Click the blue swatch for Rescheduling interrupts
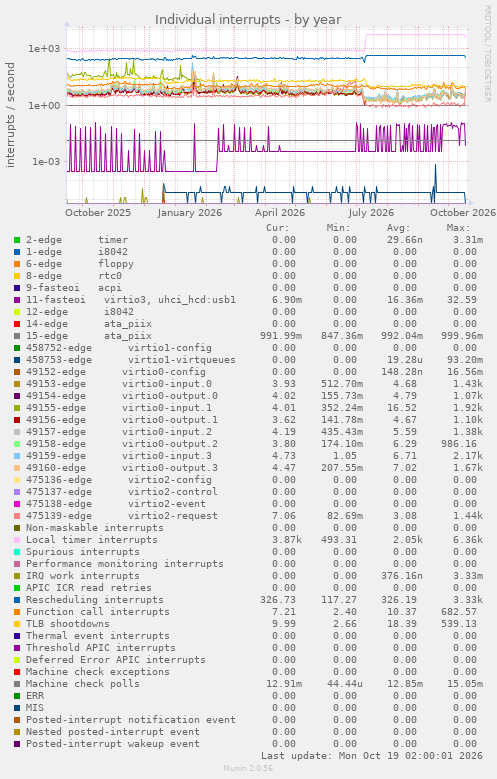Viewport: 497px width, 779px height. tap(17, 600)
